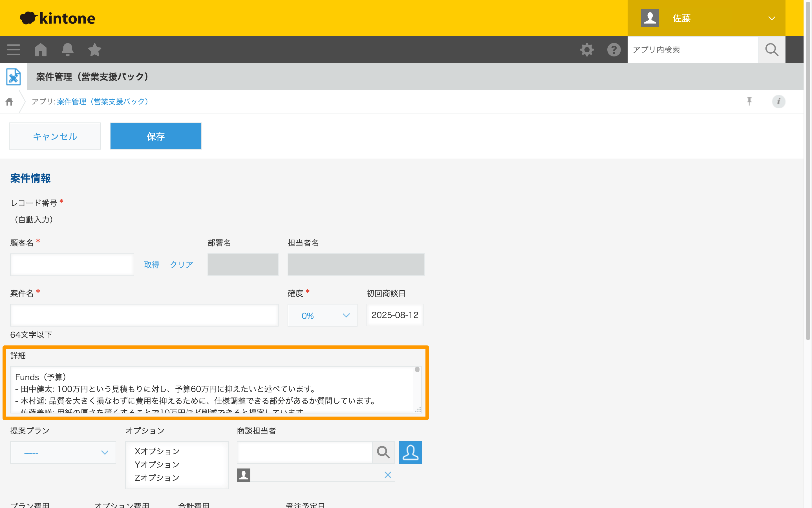
Task: Click breadcrumb home icon
Action: [9, 102]
